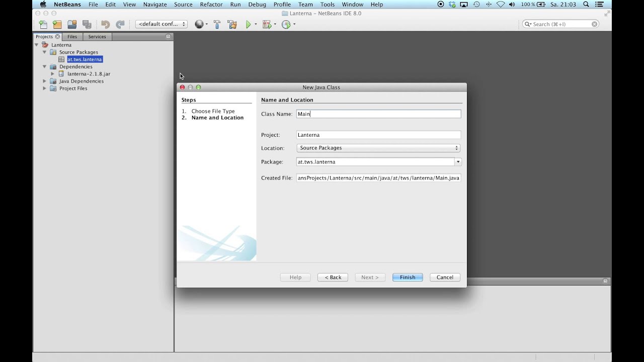Screen dimensions: 644x362
Task: Collapse the Dependencies node
Action: point(44,66)
